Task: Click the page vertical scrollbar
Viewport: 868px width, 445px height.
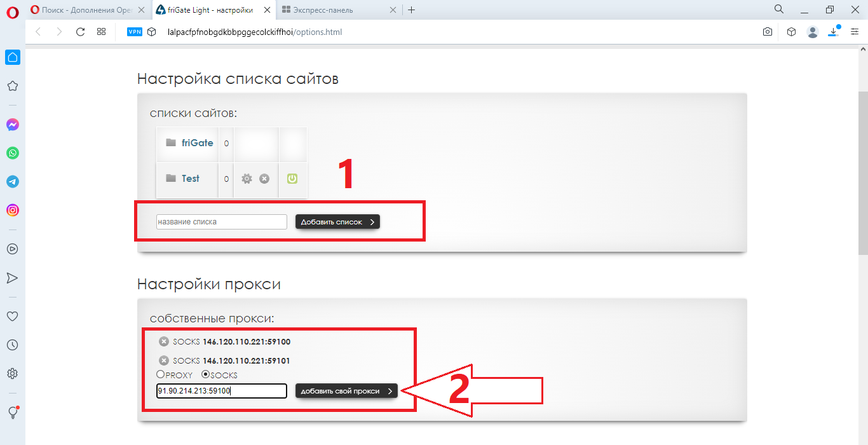Action: (863, 172)
